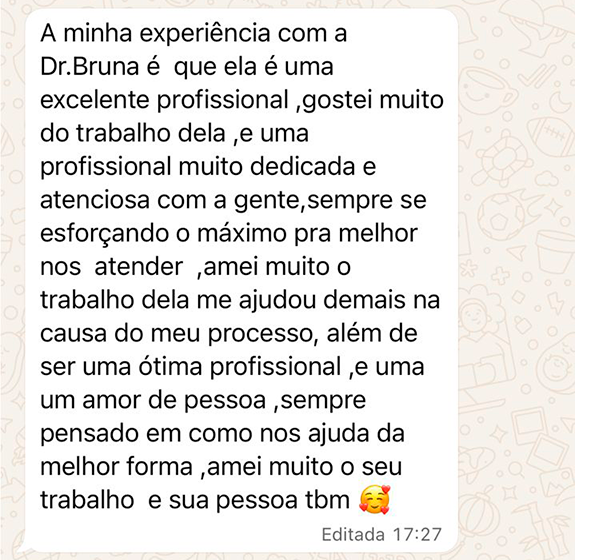
Task: Click the 17:27 message timestamp
Action: [417, 534]
